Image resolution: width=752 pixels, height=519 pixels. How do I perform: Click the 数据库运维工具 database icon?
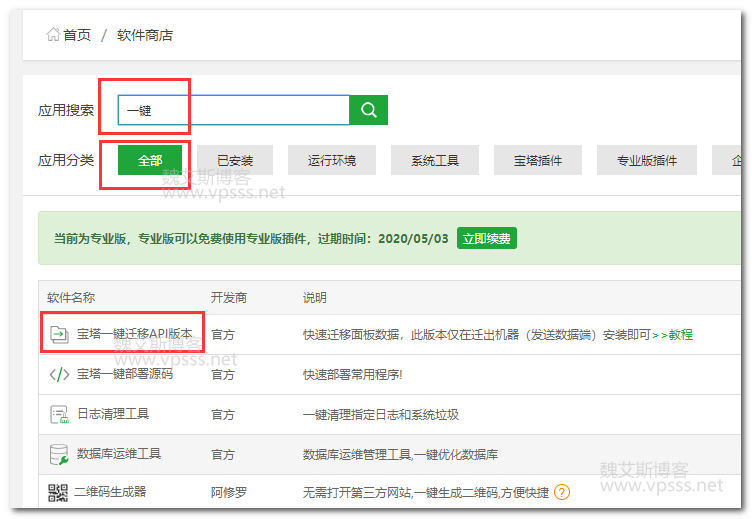pyautogui.click(x=58, y=454)
